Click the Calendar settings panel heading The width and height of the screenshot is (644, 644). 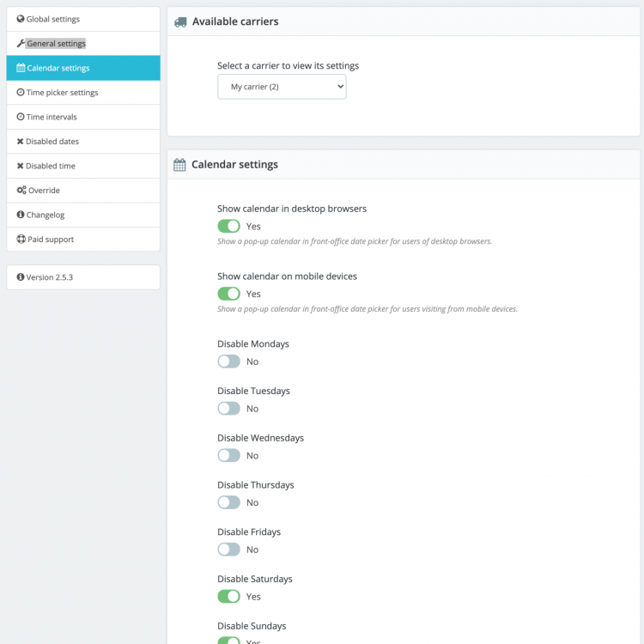[234, 164]
